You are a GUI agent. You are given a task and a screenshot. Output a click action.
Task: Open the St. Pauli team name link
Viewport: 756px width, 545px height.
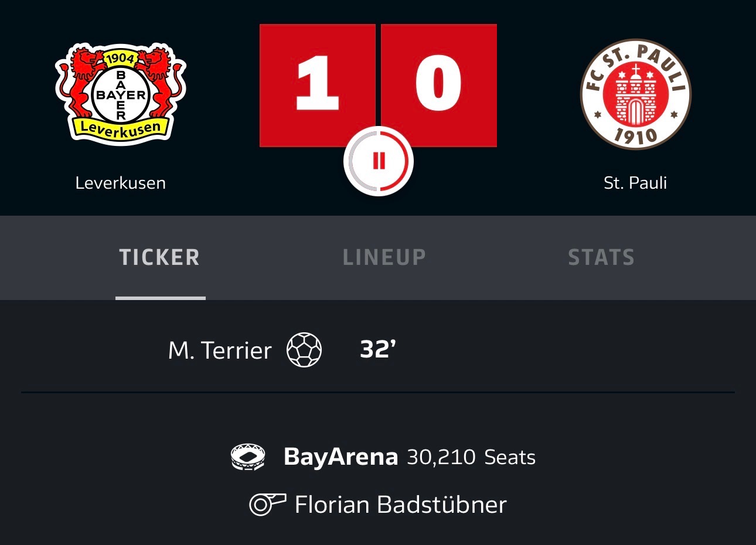635,183
